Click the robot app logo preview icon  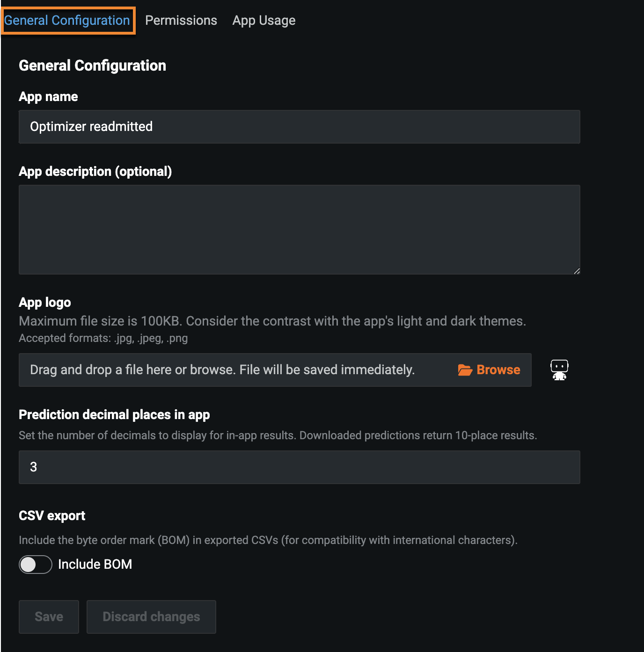pos(559,370)
